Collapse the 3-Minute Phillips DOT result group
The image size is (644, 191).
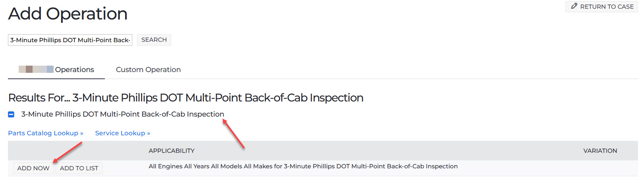pos(11,115)
